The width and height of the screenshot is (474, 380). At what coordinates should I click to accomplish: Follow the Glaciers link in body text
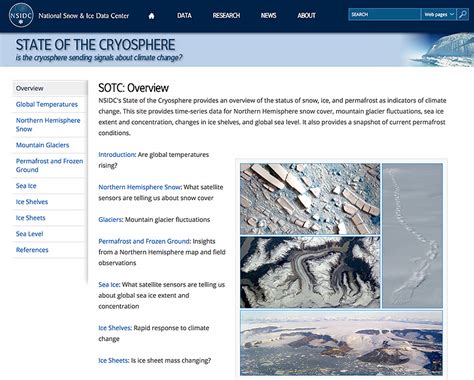point(110,219)
